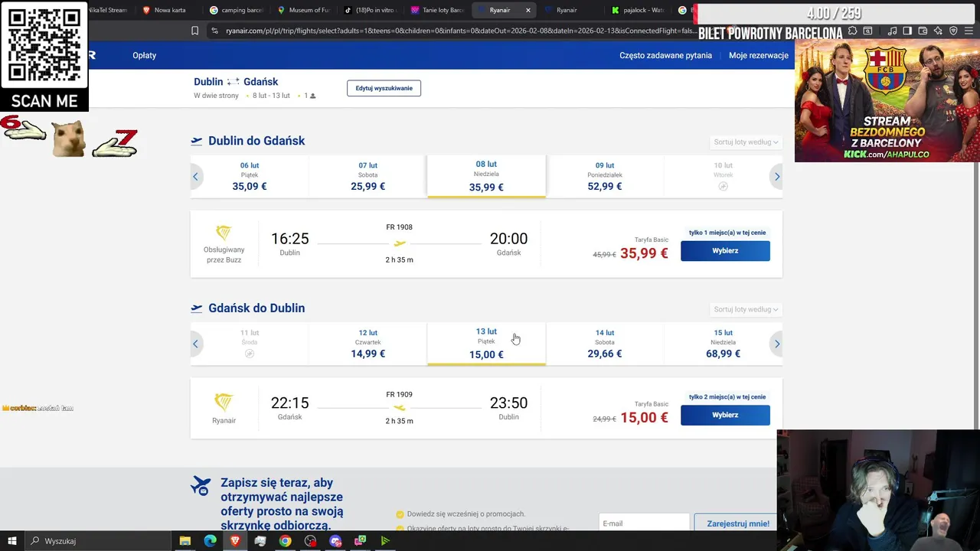Screen dimensions: 980x551
Task: Click the Brave playlist music note icon
Action: 893,31
